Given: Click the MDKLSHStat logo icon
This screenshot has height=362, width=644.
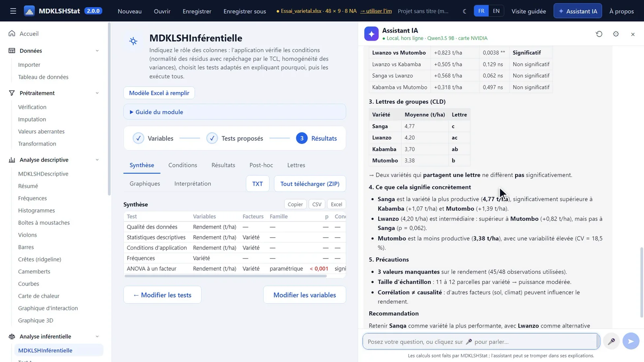Looking at the screenshot, I should coord(29,11).
